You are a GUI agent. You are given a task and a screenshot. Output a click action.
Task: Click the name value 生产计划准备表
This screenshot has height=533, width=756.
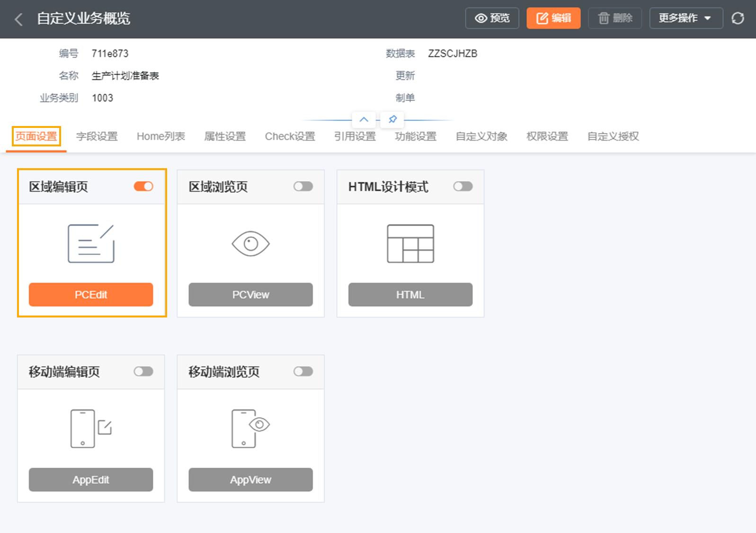pos(125,76)
